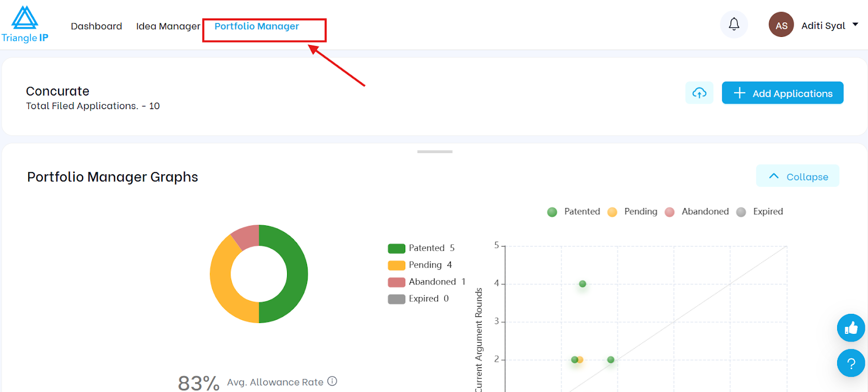Click the cloud upload icon

click(x=699, y=93)
